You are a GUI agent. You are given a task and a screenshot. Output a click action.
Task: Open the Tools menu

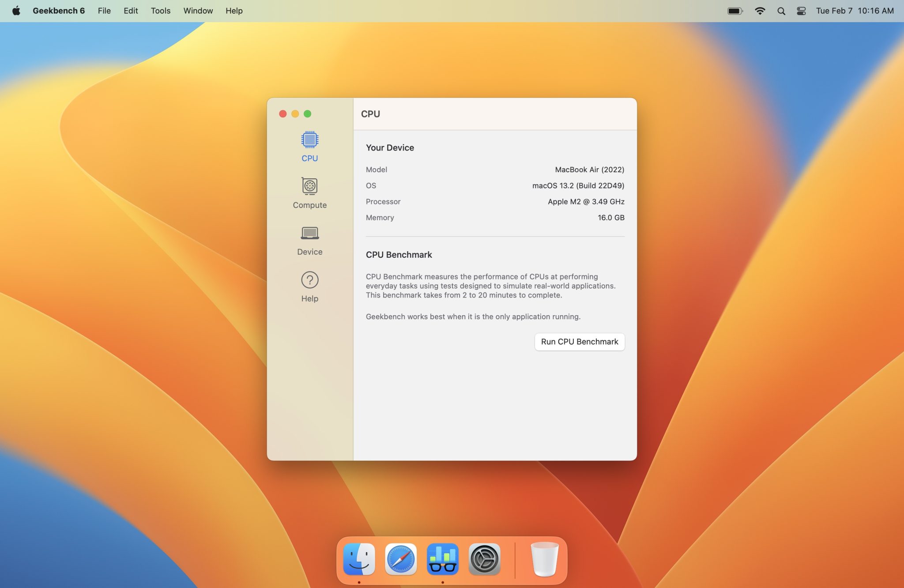[x=160, y=11]
